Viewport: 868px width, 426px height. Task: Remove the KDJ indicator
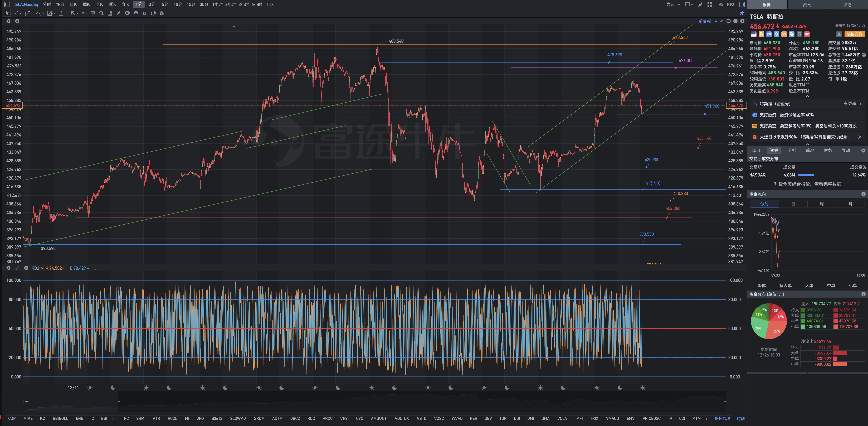click(x=26, y=268)
